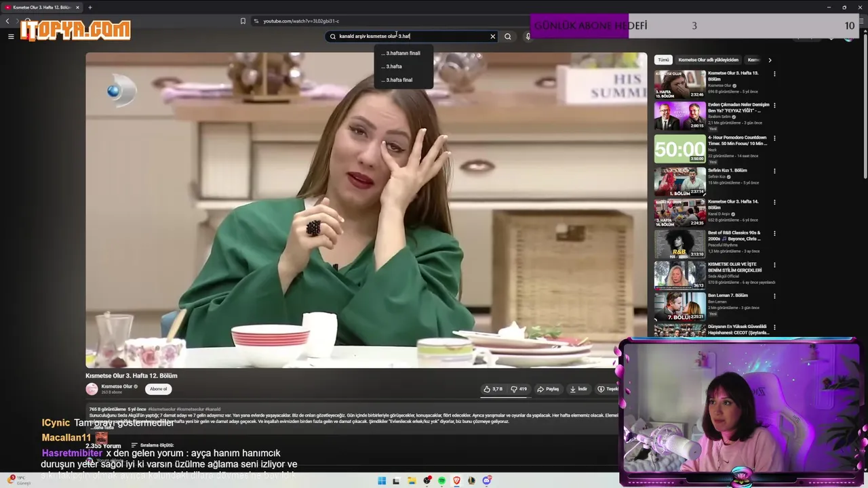Open options for '3. Hafta 13. Bölüm' video
Viewport: 868px width, 488px height.
(x=774, y=74)
